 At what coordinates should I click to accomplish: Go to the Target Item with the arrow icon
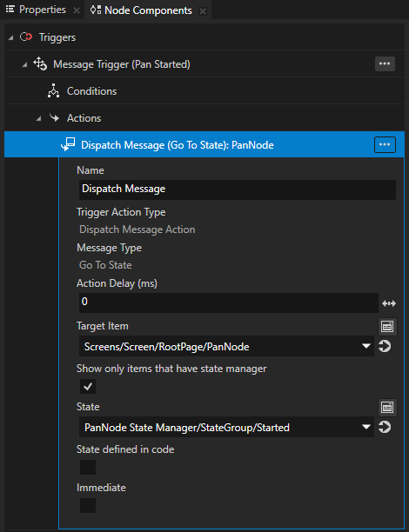385,347
